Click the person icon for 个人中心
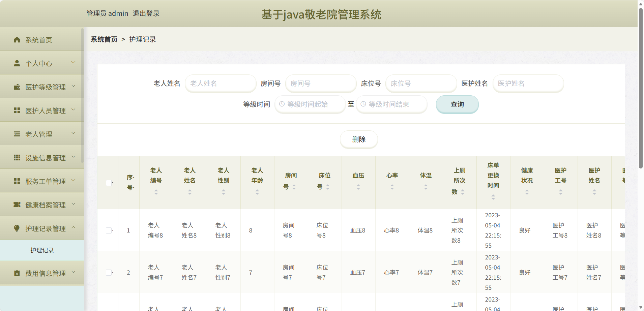This screenshot has width=644, height=311. [17, 63]
